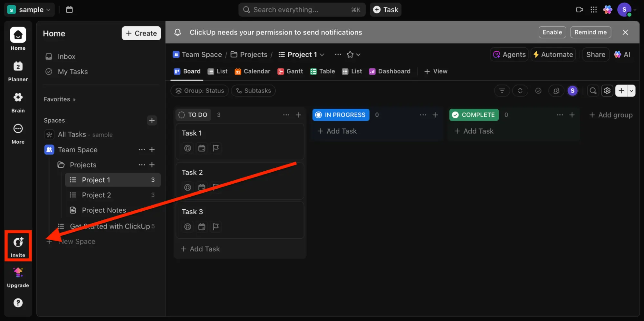Open the More sidebar menu
This screenshot has width=644, height=321.
18,133
